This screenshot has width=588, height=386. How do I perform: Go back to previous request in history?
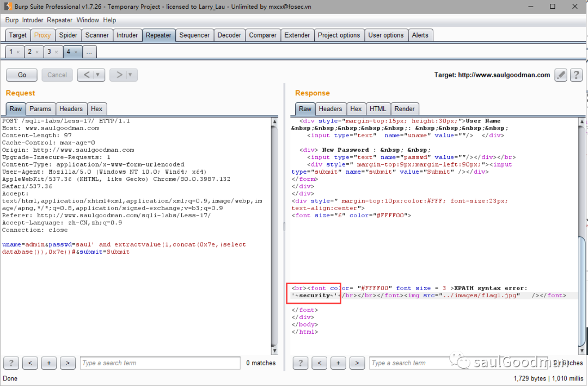(x=86, y=75)
